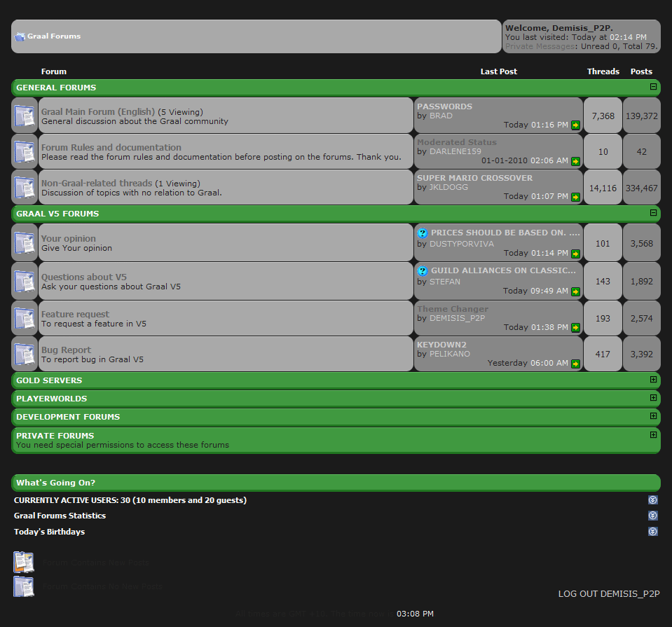Click question icon beside PRICES SHOULD BE BASED ON
The image size is (672, 627).
click(x=423, y=233)
